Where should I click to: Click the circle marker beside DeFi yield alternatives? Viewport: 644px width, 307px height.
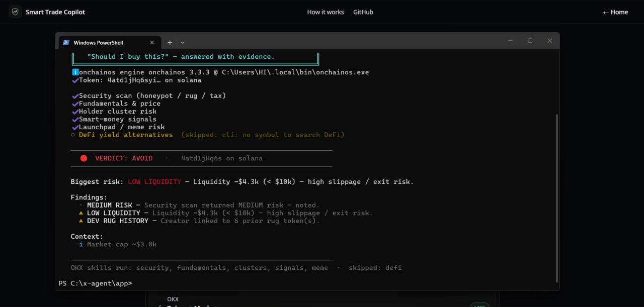[73, 135]
